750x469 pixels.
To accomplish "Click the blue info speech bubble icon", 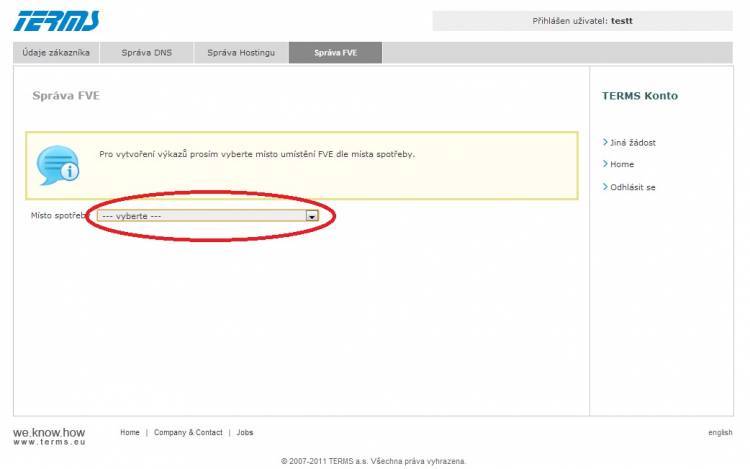I will (57, 165).
